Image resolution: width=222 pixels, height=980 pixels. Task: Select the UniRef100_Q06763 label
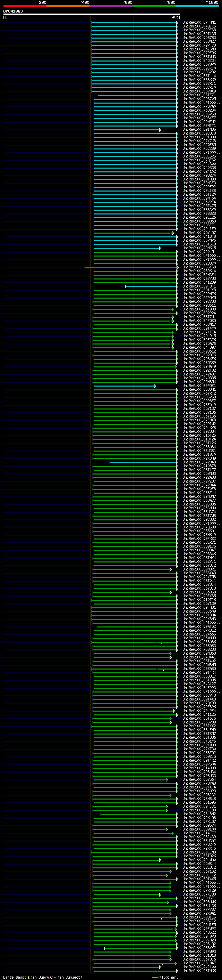point(199,38)
